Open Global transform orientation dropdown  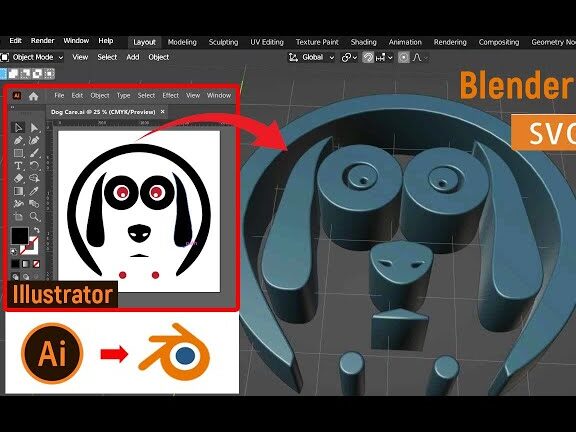coord(311,58)
